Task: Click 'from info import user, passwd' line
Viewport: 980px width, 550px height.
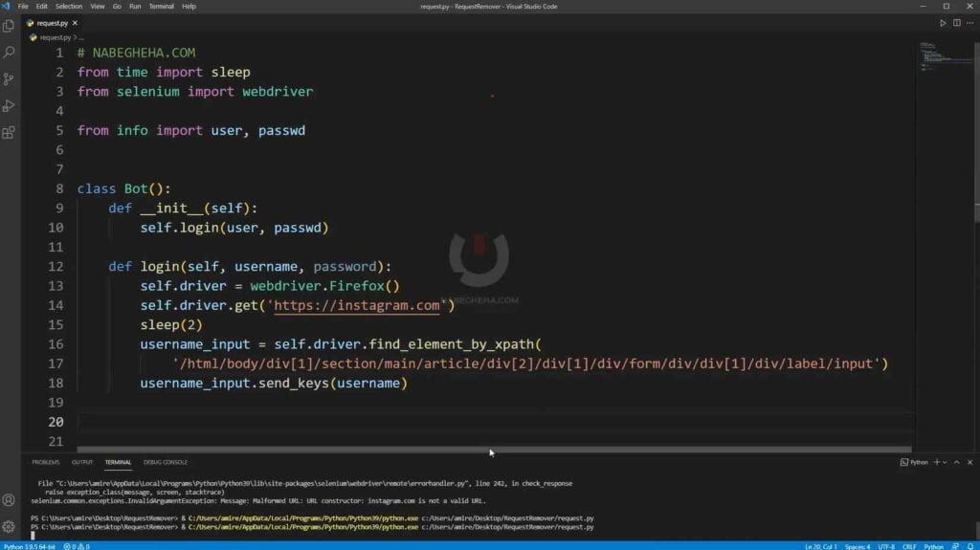Action: tap(191, 130)
